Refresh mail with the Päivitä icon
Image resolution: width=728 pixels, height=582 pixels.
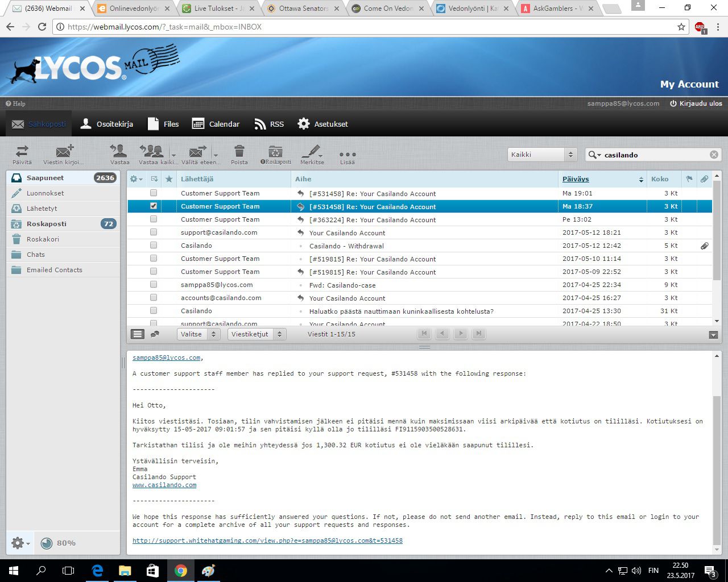(x=22, y=155)
